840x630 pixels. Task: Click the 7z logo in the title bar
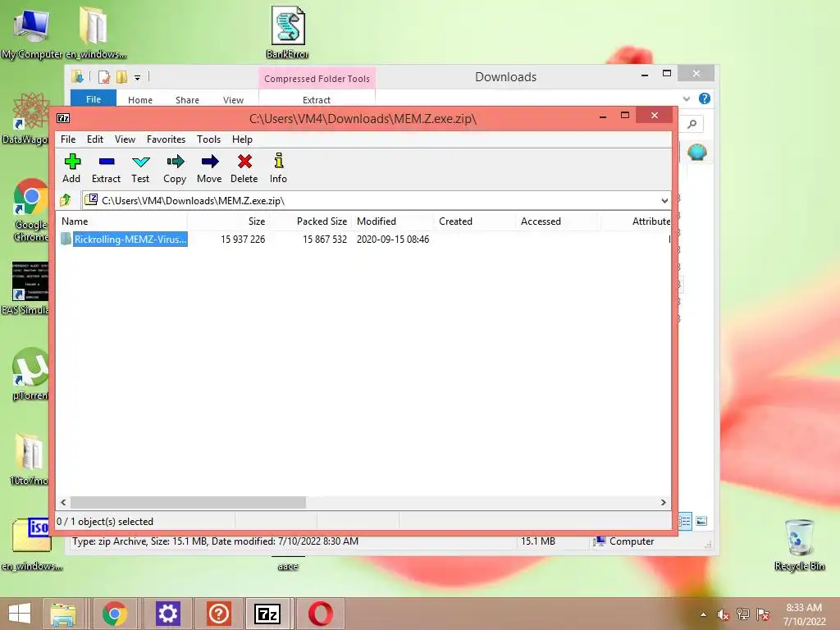tap(63, 118)
